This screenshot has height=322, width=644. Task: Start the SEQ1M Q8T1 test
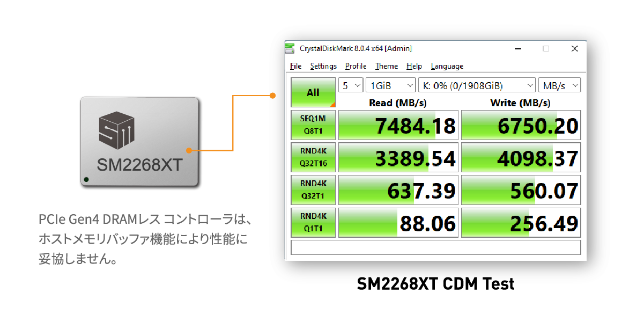pos(313,126)
